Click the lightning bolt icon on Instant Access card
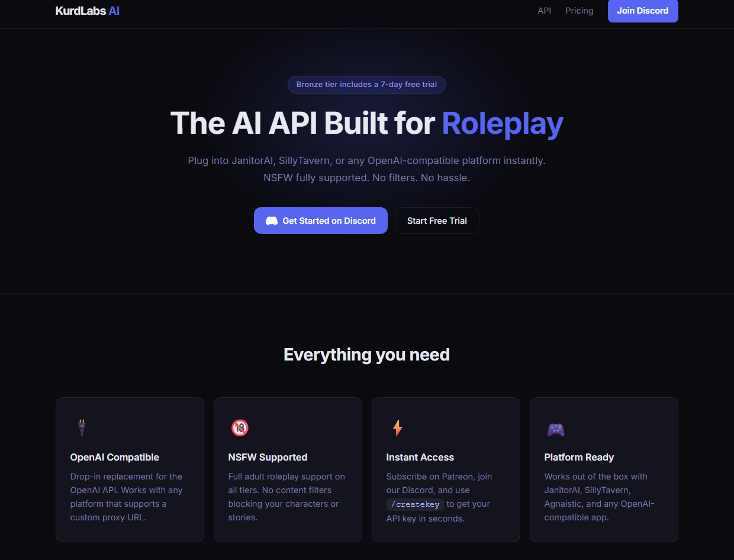The height and width of the screenshot is (560, 734). click(x=398, y=427)
